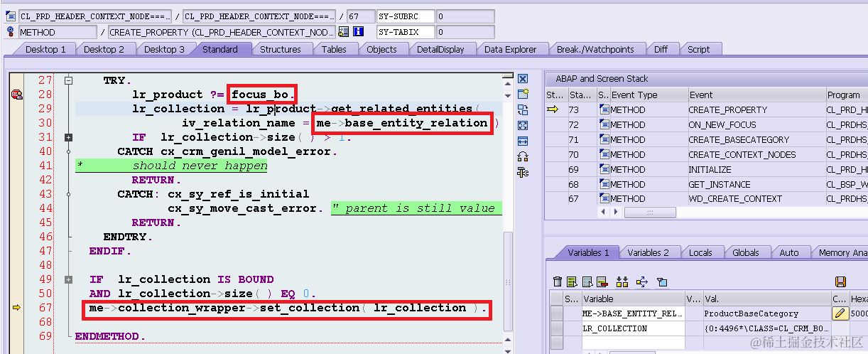
Task: Click the Event column header in the stack table
Action: pos(756,95)
